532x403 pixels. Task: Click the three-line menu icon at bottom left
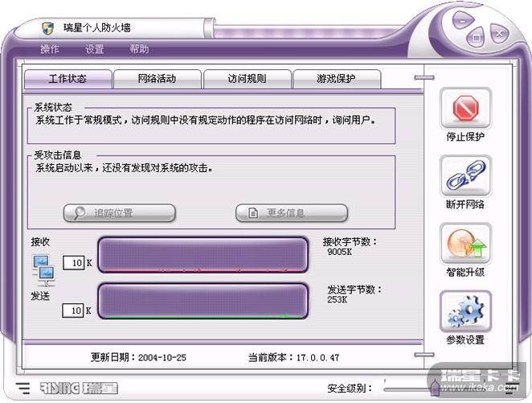[x=23, y=388]
